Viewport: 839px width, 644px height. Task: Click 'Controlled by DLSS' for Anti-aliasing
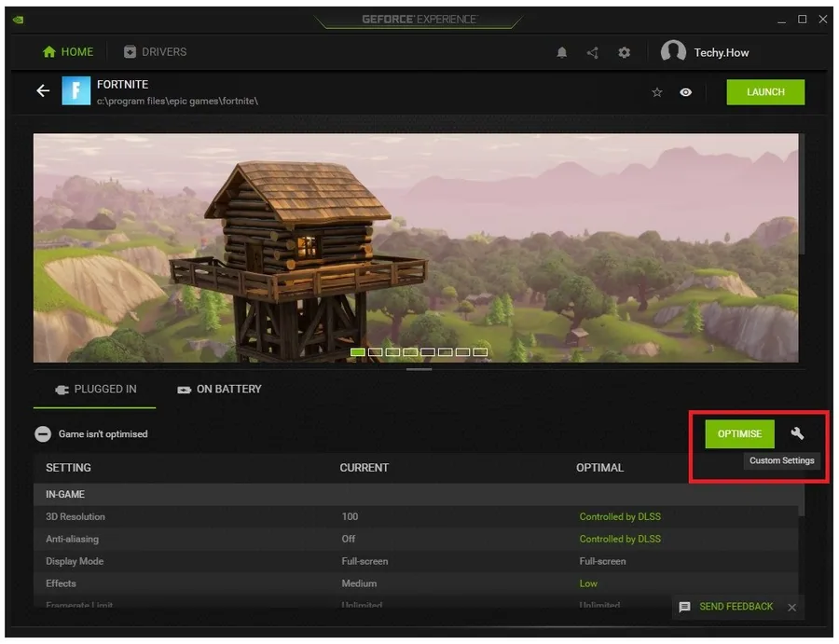[620, 540]
